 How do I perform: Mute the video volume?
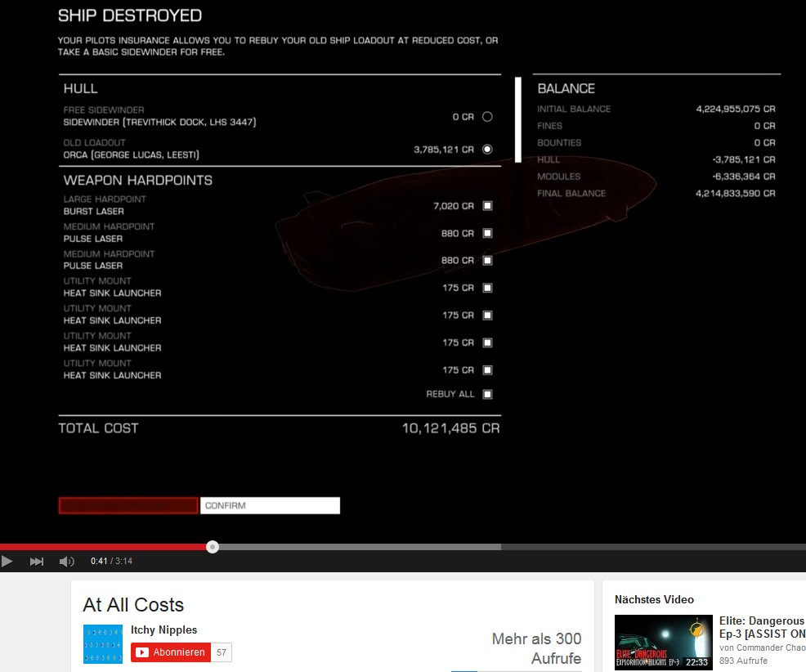[66, 561]
